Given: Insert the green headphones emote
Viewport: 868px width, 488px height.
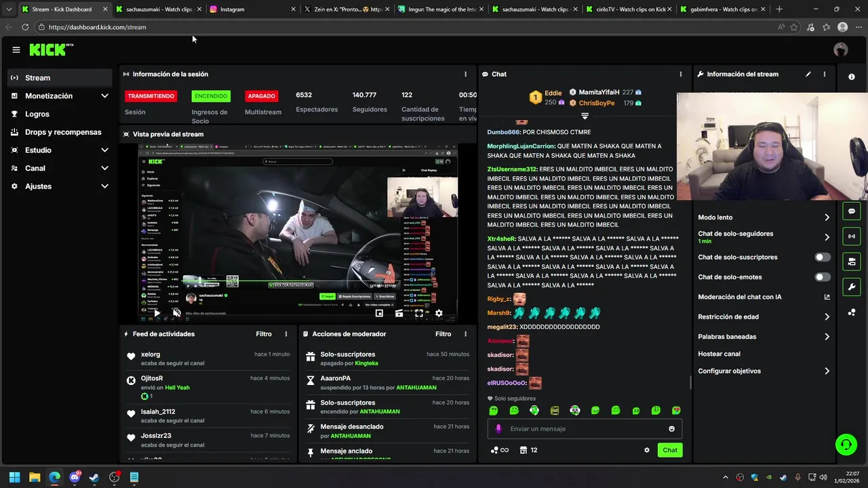Looking at the screenshot, I should tap(534, 411).
